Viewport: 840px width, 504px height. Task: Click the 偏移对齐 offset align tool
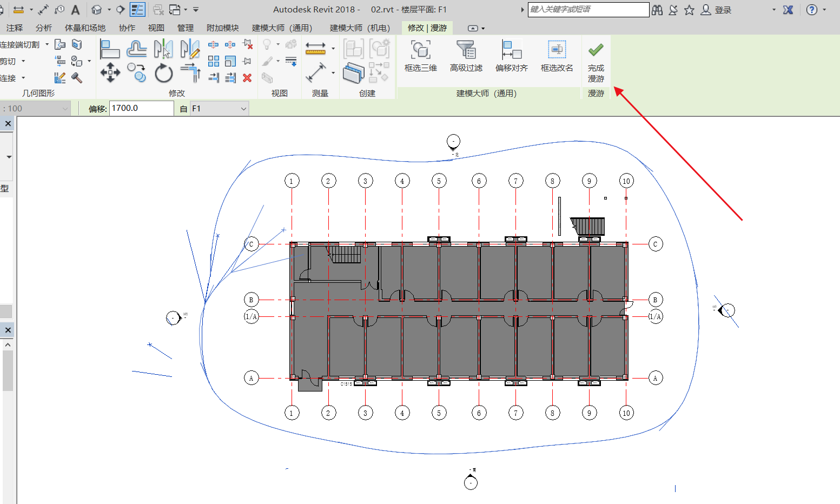coord(511,56)
